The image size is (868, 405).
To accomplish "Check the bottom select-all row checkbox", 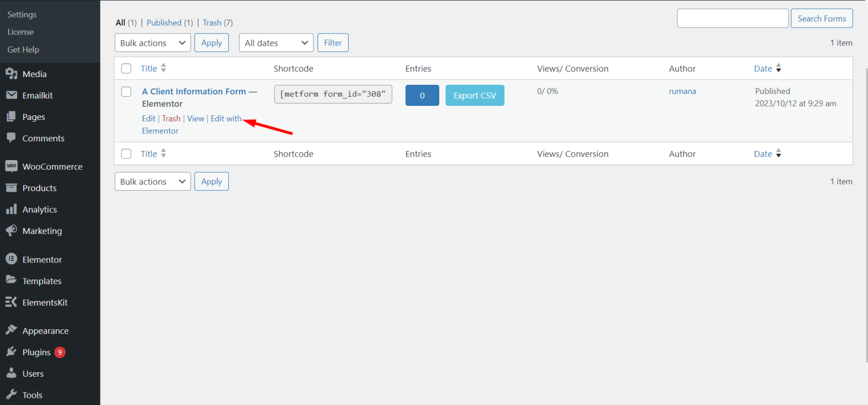I will click(x=126, y=153).
